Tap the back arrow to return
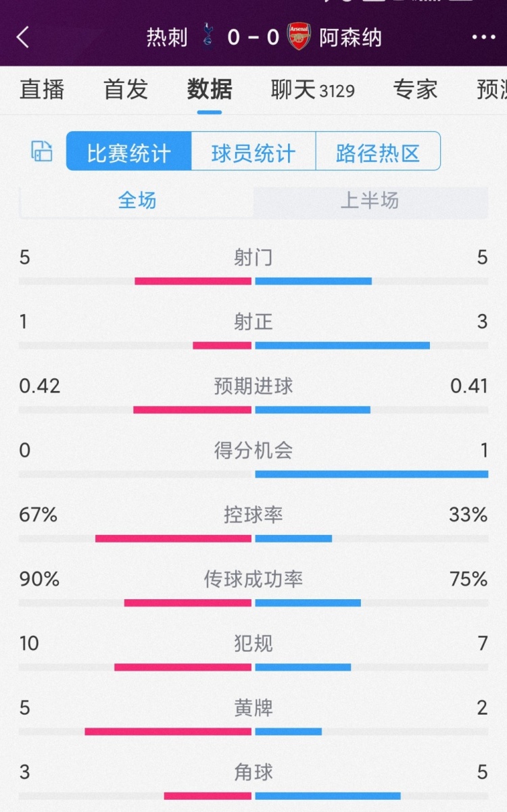Image resolution: width=507 pixels, height=812 pixels. click(x=22, y=38)
